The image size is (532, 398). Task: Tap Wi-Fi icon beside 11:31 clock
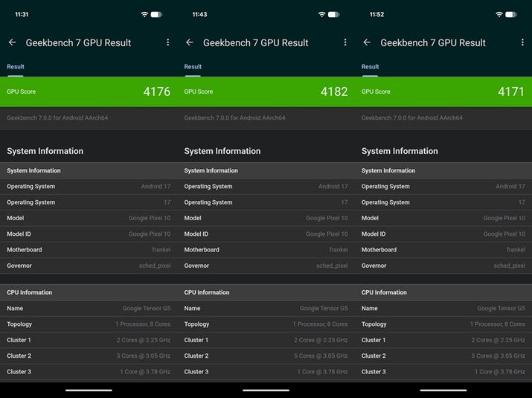pyautogui.click(x=144, y=14)
